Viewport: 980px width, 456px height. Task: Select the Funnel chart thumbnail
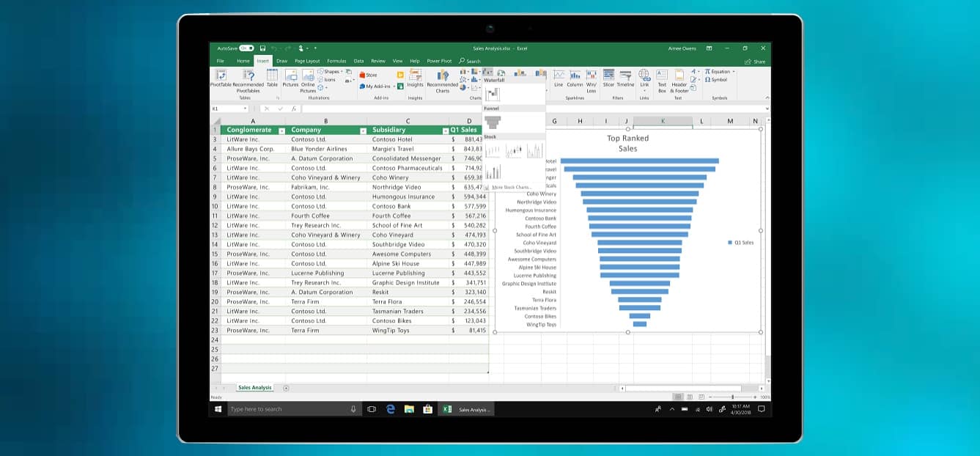pos(493,122)
